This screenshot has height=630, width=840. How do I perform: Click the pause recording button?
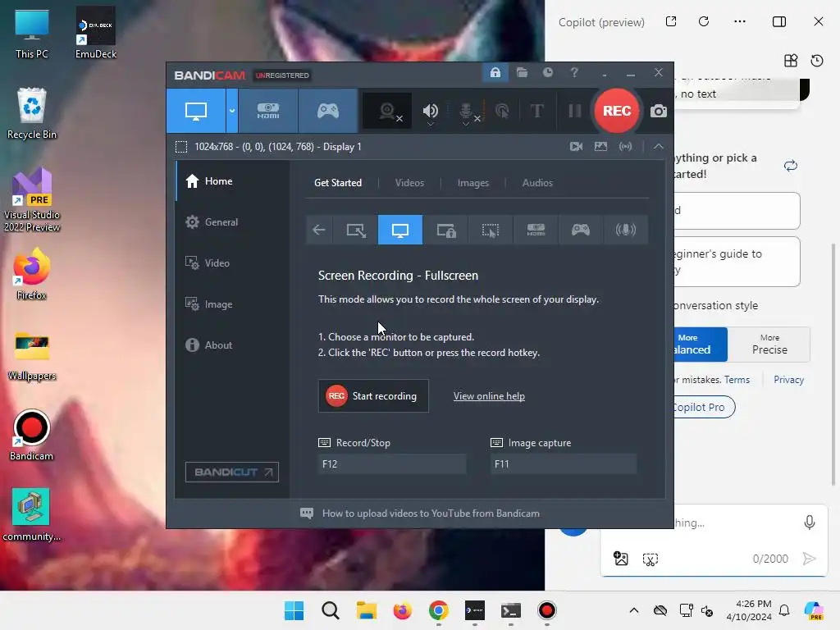[x=575, y=111]
